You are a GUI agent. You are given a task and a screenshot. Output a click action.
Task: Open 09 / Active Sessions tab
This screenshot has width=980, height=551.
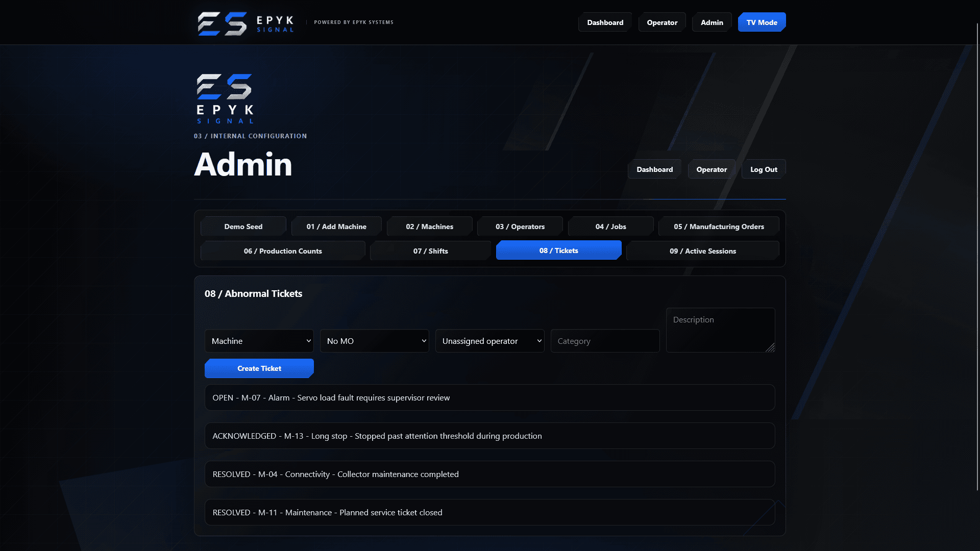tap(703, 251)
